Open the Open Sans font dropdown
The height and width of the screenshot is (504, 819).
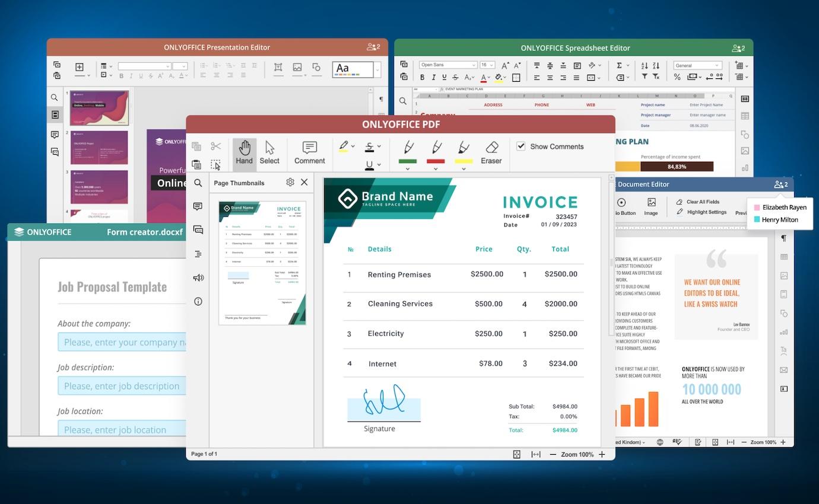pos(448,65)
